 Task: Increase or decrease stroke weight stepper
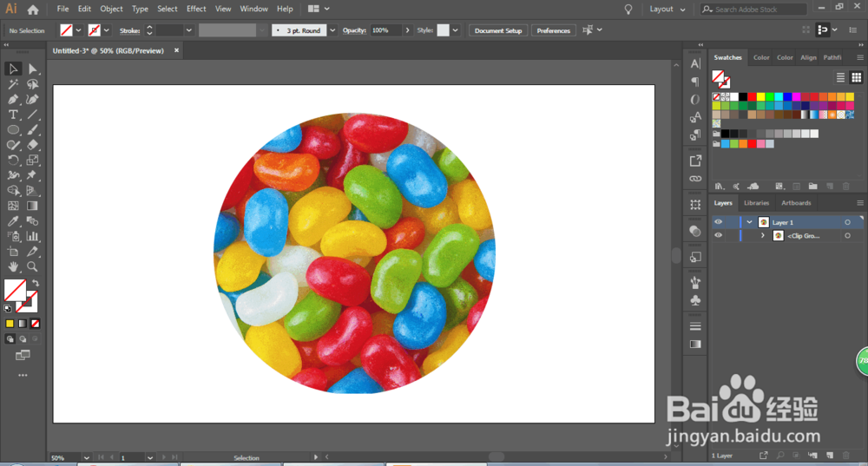click(149, 30)
